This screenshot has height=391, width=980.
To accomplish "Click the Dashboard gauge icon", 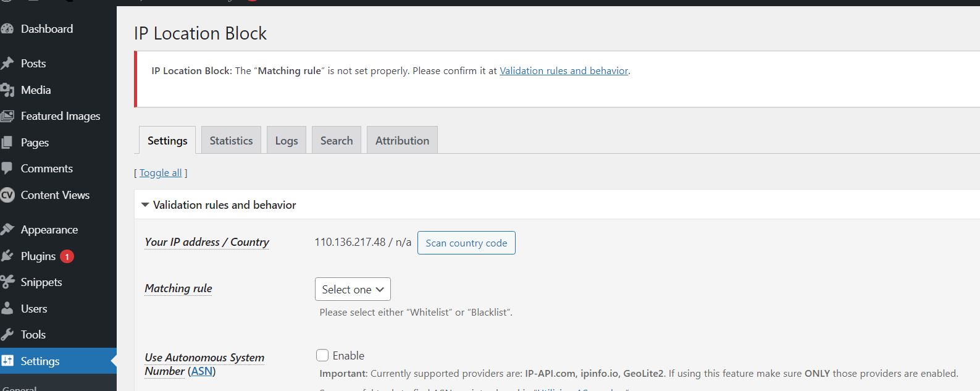I will pyautogui.click(x=7, y=29).
